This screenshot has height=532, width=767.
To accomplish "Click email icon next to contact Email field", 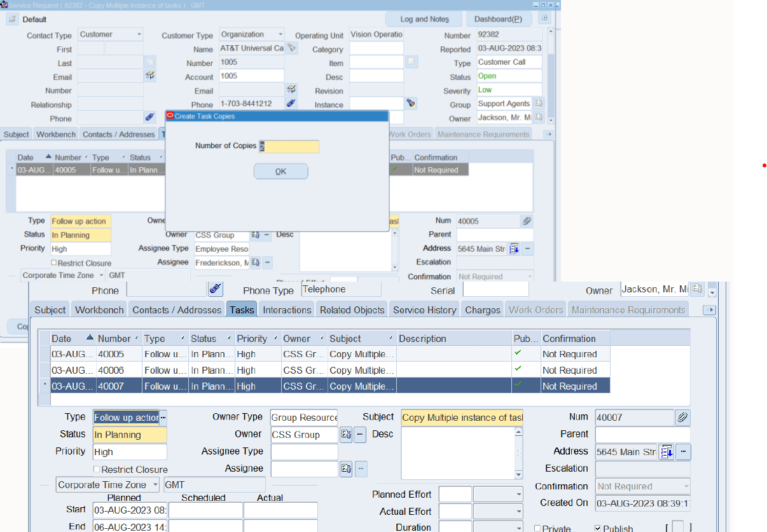I will pos(150,76).
